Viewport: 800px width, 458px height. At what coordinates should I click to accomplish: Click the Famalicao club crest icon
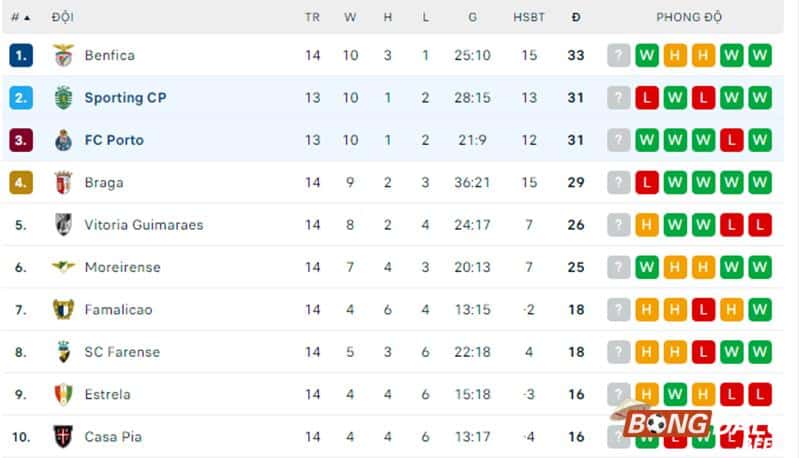click(x=64, y=310)
